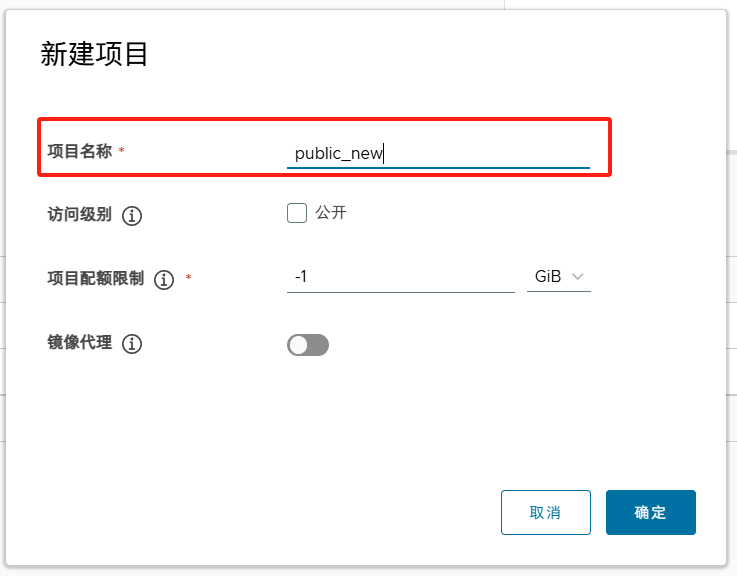Click info icon next to 镜像代理
Viewport: 737px width, 576px height.
(132, 344)
